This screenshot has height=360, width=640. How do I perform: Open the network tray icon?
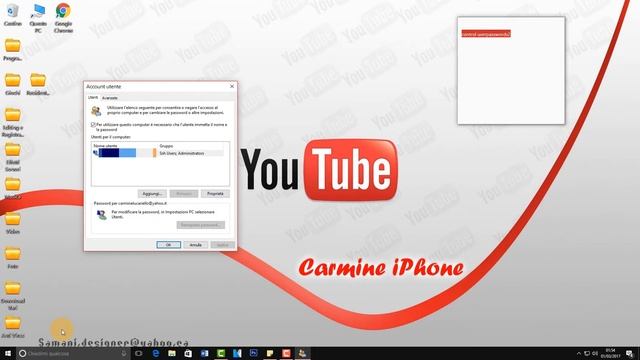pos(587,353)
